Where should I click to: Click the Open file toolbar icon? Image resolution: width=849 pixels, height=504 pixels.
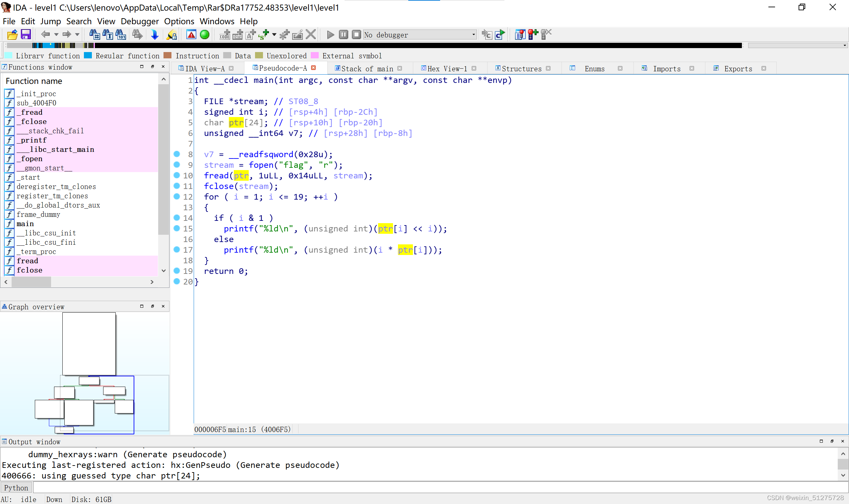pos(12,34)
